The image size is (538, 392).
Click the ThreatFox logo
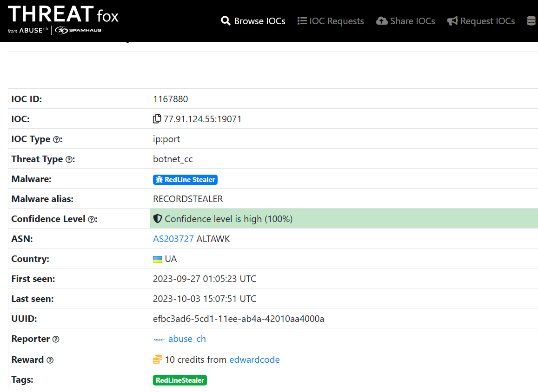pos(63,14)
